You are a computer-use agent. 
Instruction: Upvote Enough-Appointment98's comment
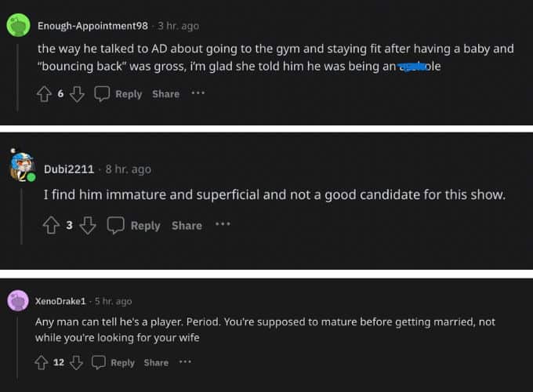[45, 94]
